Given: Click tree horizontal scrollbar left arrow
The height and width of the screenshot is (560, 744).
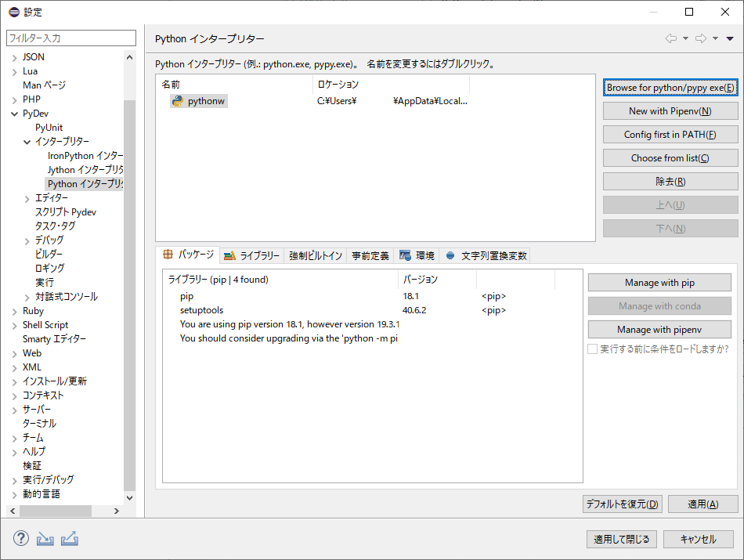Looking at the screenshot, I should pyautogui.click(x=13, y=511).
